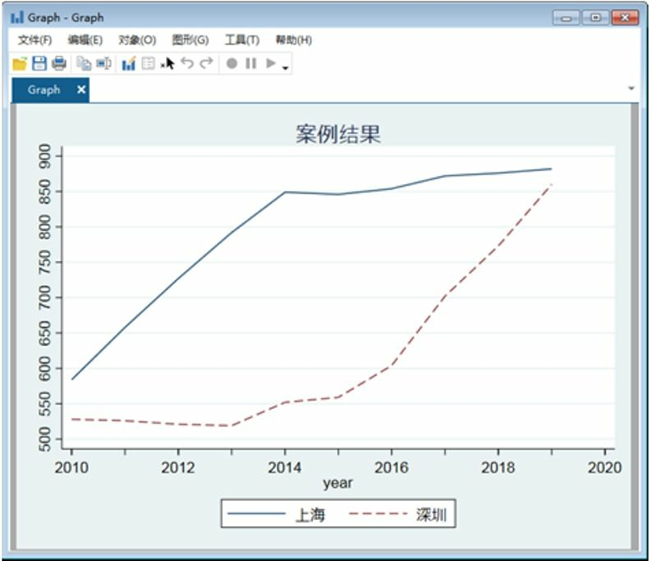Click x-axis label 2016
Screen dimensions: 650x561
click(391, 468)
